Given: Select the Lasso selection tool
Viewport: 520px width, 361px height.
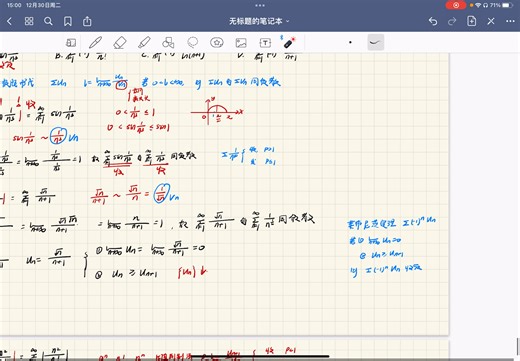Looking at the screenshot, I should pos(193,42).
